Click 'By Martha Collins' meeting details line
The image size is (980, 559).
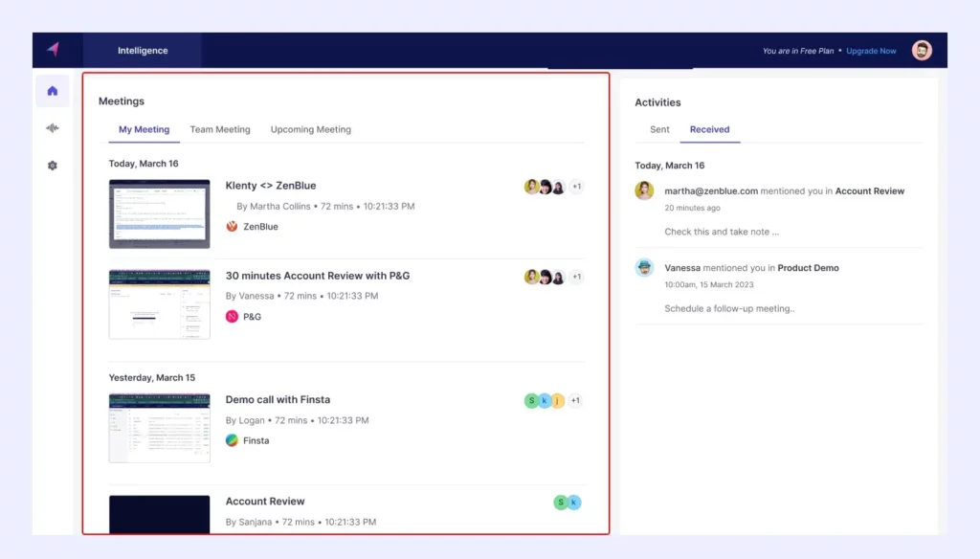pyautogui.click(x=325, y=207)
